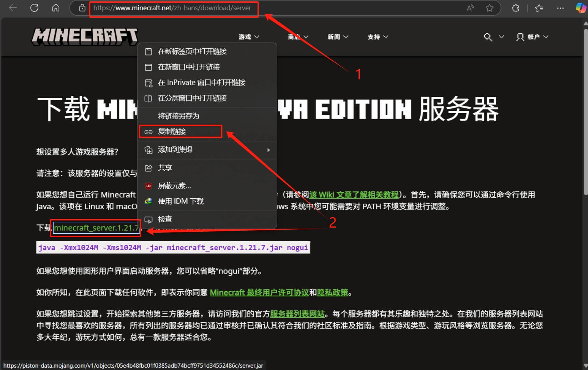Image resolution: width=588 pixels, height=370 pixels.
Task: Click the site lock security icon
Action: click(x=82, y=8)
